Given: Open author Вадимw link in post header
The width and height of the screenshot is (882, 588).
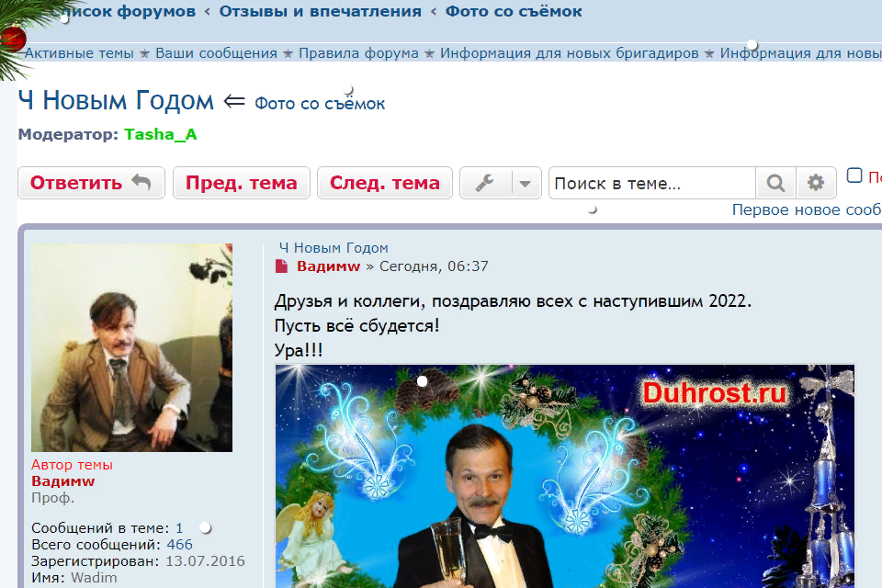Looking at the screenshot, I should coord(329,266).
